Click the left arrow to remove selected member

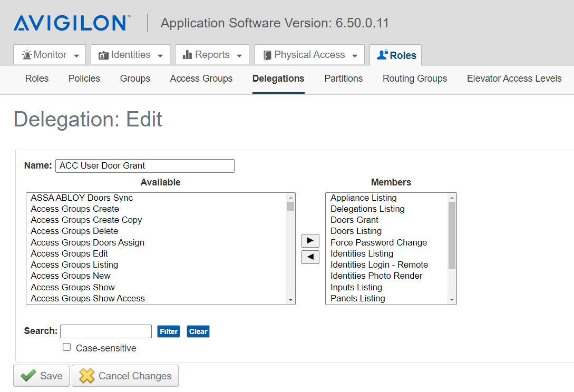[310, 257]
